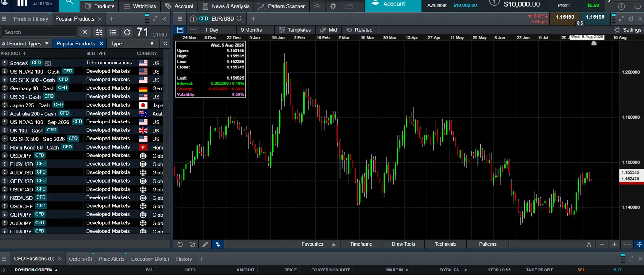The width and height of the screenshot is (644, 275).
Task: Toggle the crosshair cursor icon
Action: click(x=627, y=244)
